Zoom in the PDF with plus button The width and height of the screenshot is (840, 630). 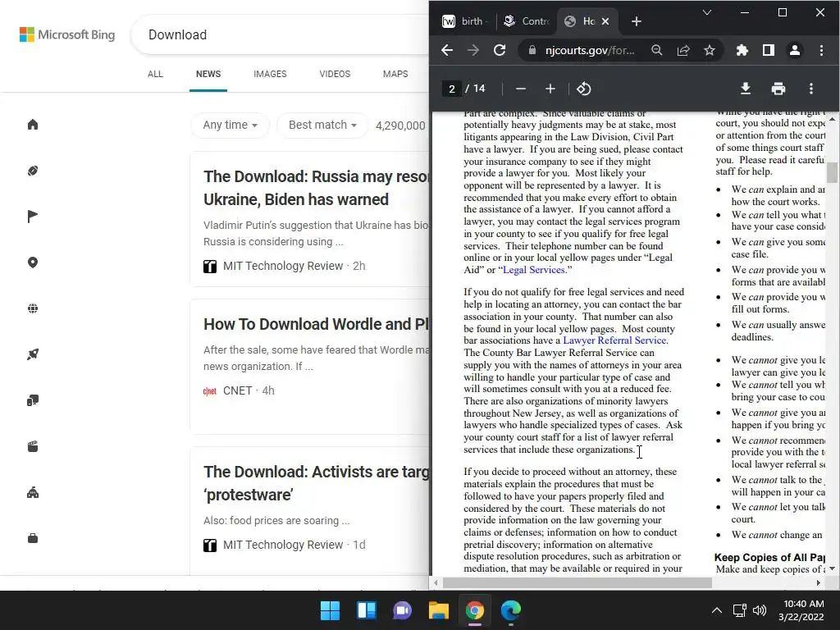point(550,89)
